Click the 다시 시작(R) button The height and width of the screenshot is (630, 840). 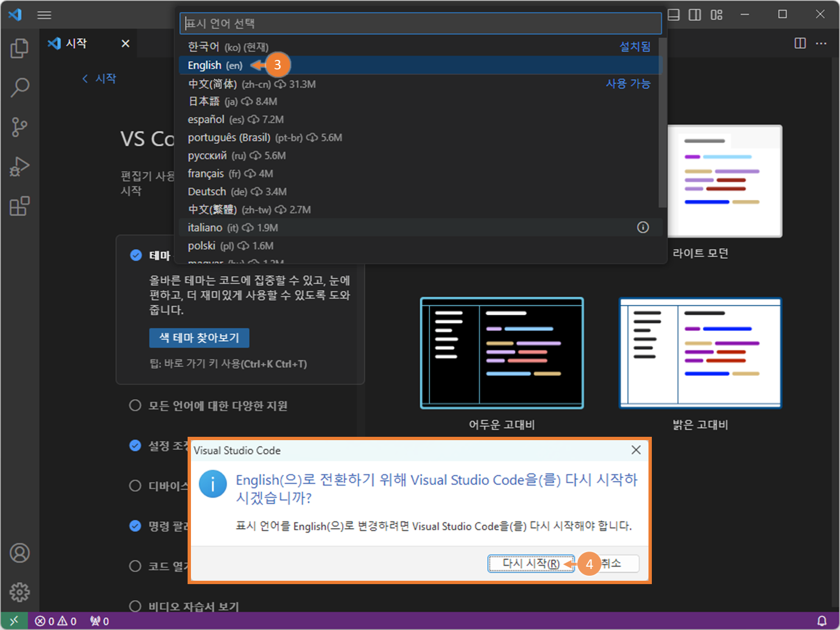tap(531, 563)
